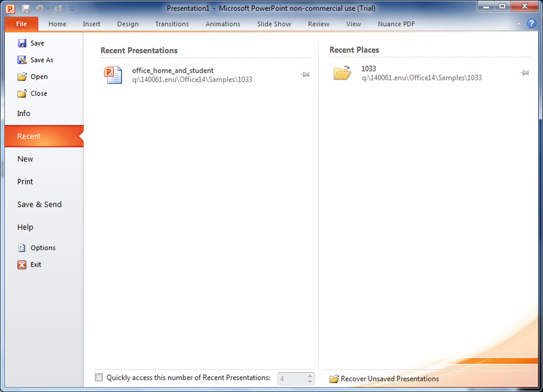Viewport: 543px width, 392px height.
Task: Click the Save floppy disk icon in the sidebar
Action: pos(22,43)
